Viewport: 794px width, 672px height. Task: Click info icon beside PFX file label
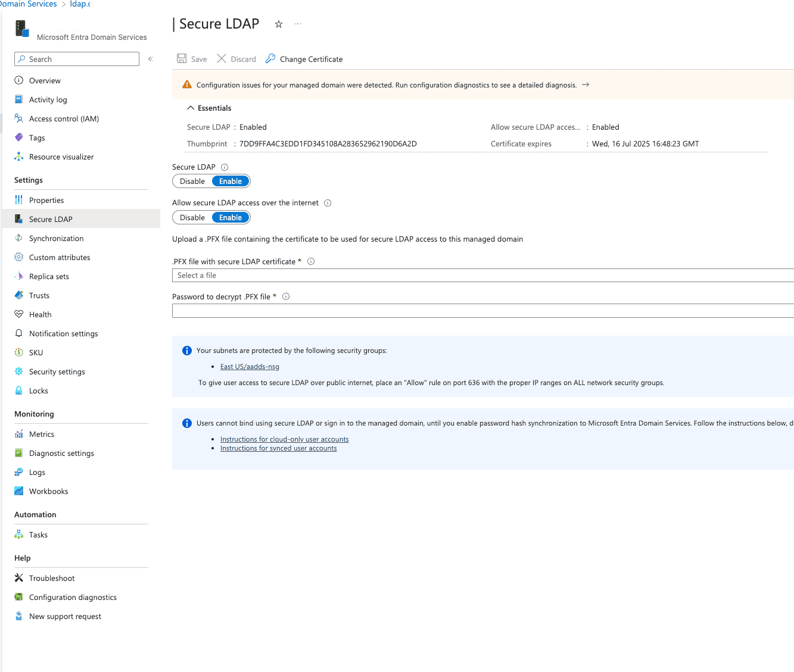click(311, 261)
